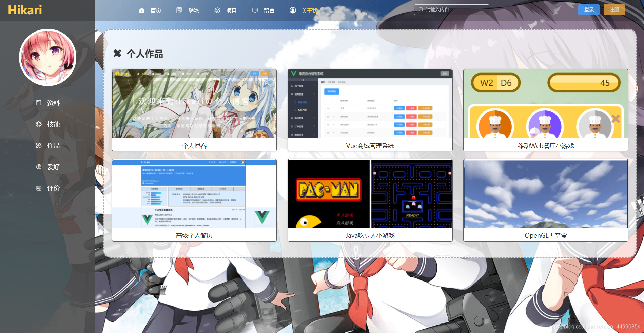
Task: Go to 爱好 section in sidebar
Action: [54, 167]
